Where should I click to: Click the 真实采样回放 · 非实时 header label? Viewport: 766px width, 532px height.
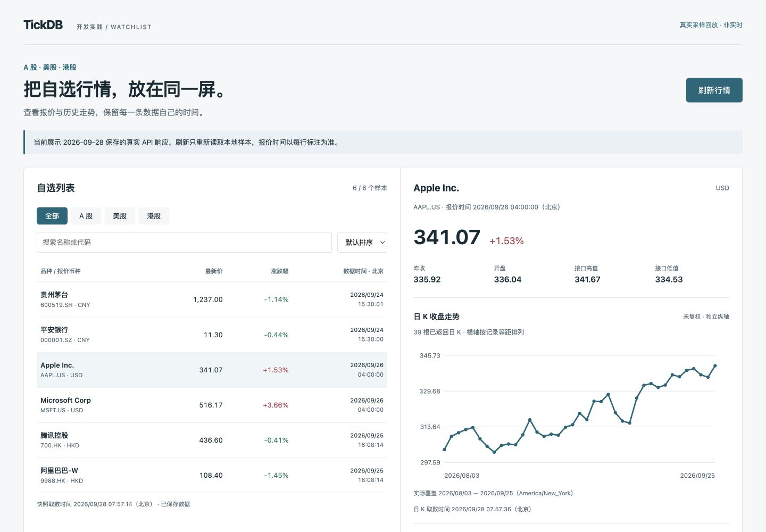tap(711, 25)
